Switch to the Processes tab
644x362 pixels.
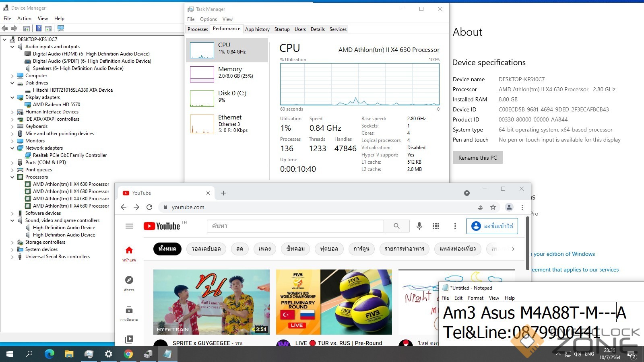tap(198, 29)
